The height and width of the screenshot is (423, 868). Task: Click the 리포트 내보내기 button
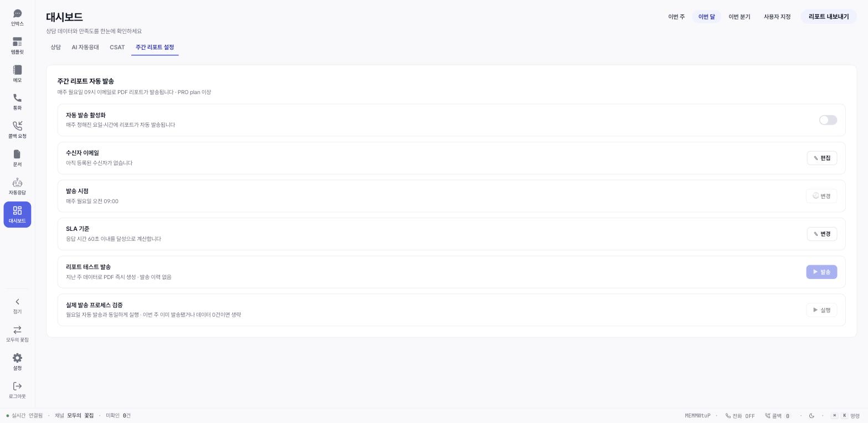829,17
